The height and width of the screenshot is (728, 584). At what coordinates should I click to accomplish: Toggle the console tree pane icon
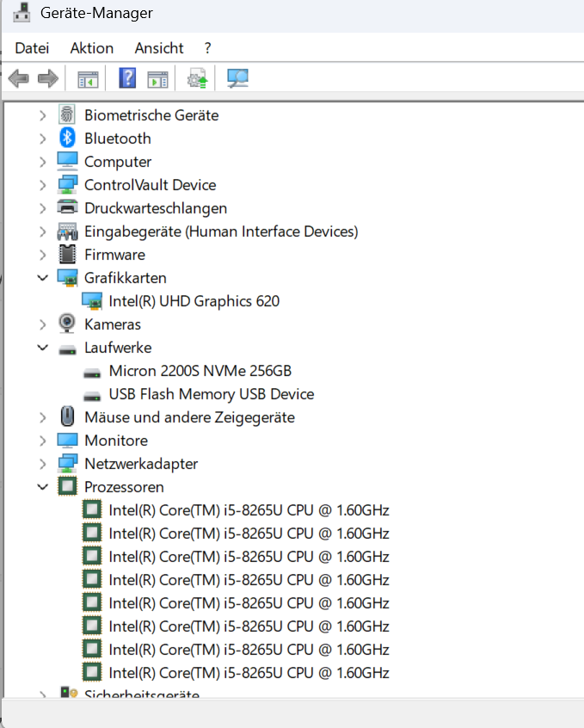click(x=88, y=79)
